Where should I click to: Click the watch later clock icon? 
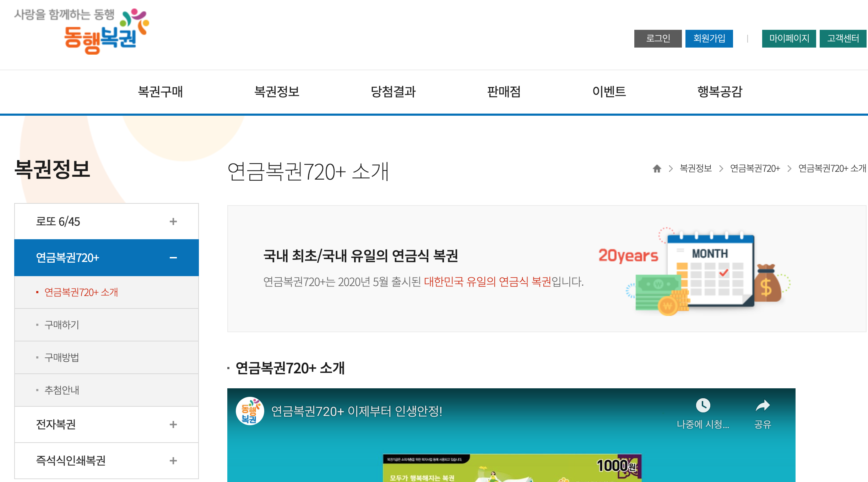[702, 406]
